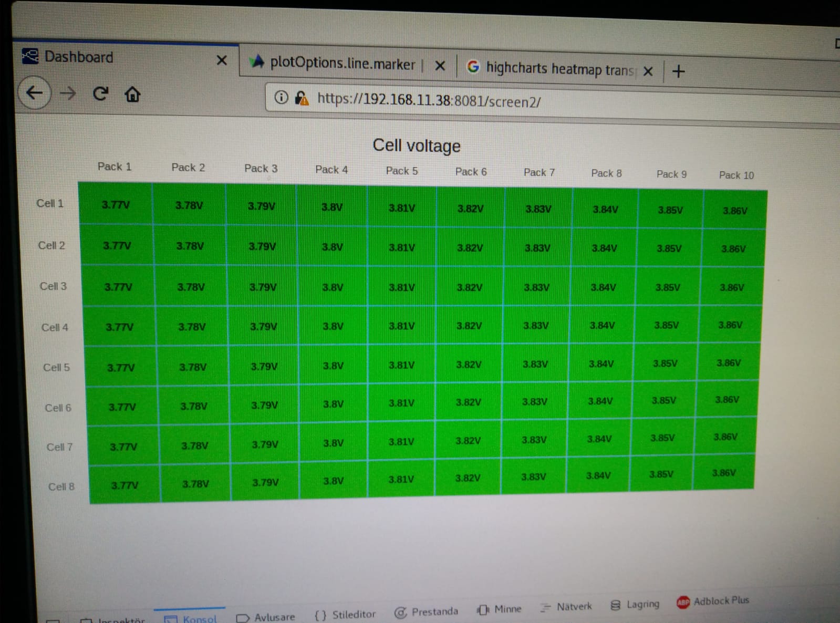Viewport: 840px width, 623px height.
Task: Click the Pack 9 column label
Action: coord(671,174)
